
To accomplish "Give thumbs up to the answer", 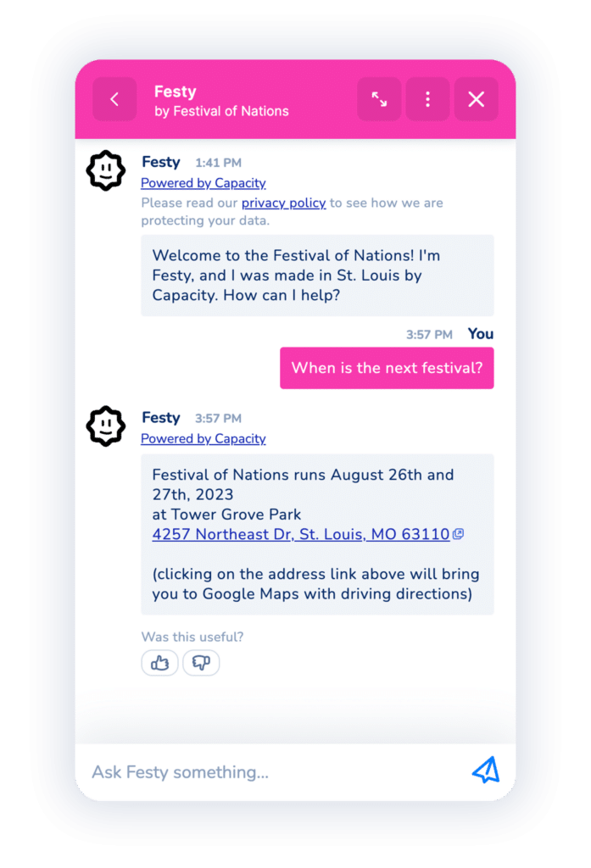I will 159,663.
